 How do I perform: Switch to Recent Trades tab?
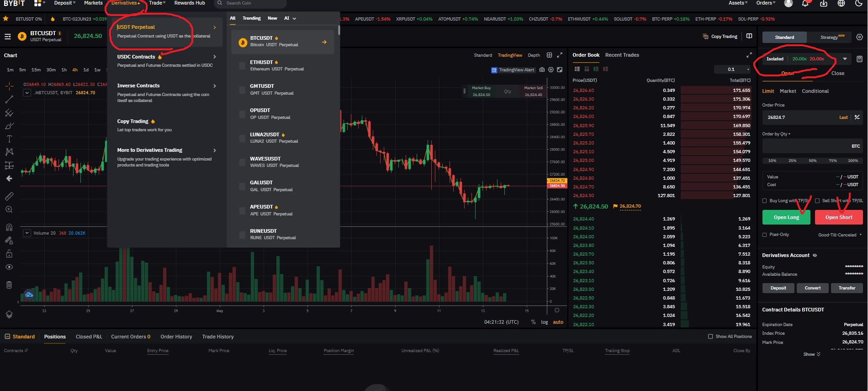(x=622, y=55)
